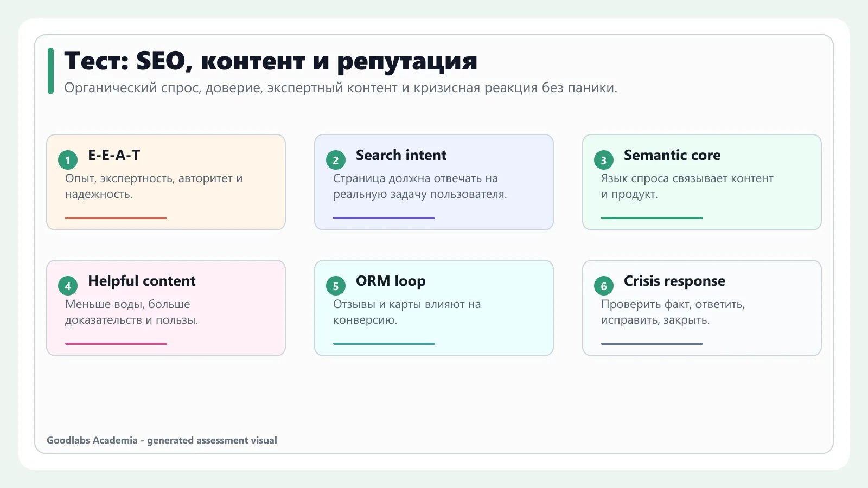Click the subtitle starting with 'Органический спрос'
The height and width of the screenshot is (488, 868).
(341, 88)
